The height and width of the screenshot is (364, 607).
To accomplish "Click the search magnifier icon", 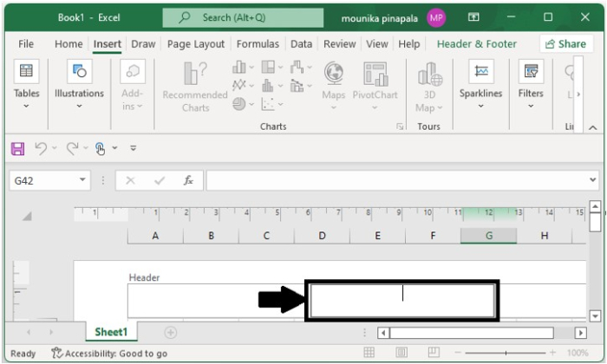I will 184,17.
